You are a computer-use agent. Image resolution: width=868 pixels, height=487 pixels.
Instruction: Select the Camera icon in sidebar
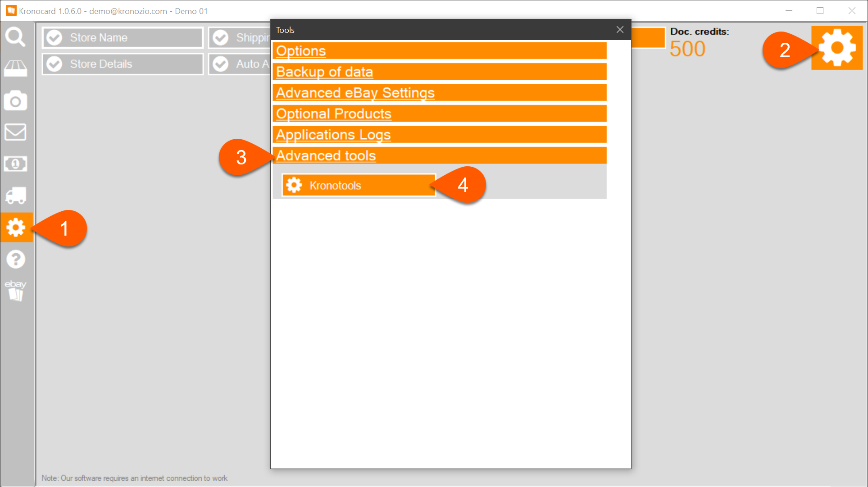tap(16, 101)
